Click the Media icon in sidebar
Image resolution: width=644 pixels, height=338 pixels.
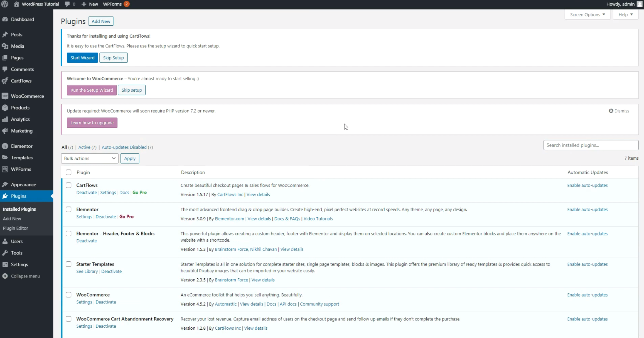[5, 46]
